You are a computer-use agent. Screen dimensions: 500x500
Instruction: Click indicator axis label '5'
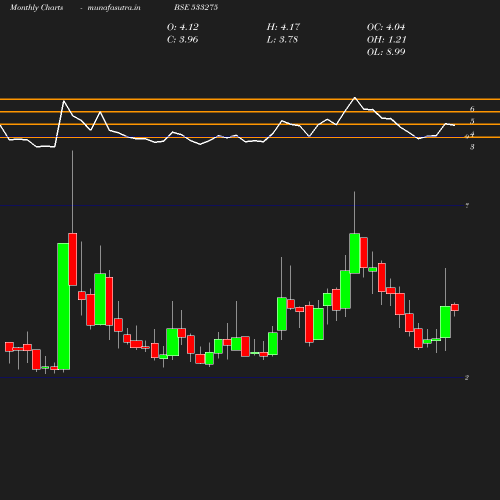tap(472, 121)
